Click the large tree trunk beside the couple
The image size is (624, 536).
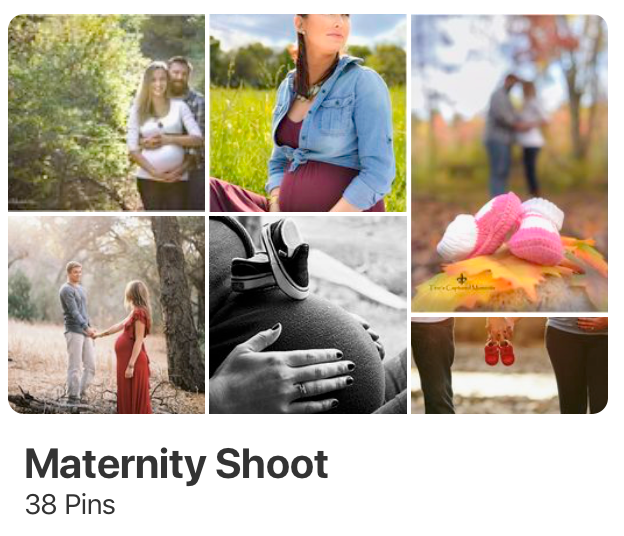pos(177,304)
